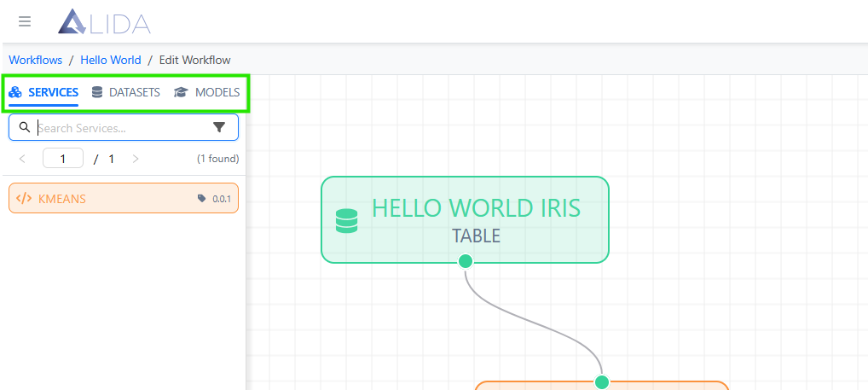Click the magnifier search icon
The image size is (868, 390).
(x=25, y=127)
